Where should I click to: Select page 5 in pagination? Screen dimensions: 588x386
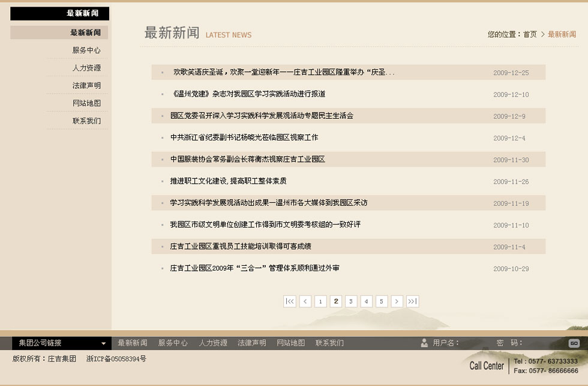(382, 301)
